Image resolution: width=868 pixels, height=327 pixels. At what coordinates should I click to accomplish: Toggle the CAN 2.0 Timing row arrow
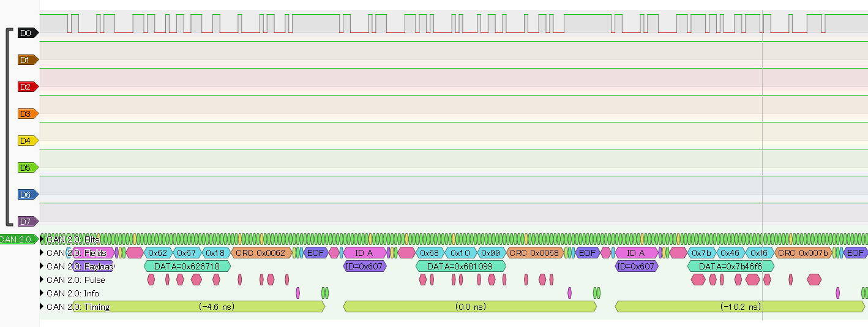pos(42,307)
